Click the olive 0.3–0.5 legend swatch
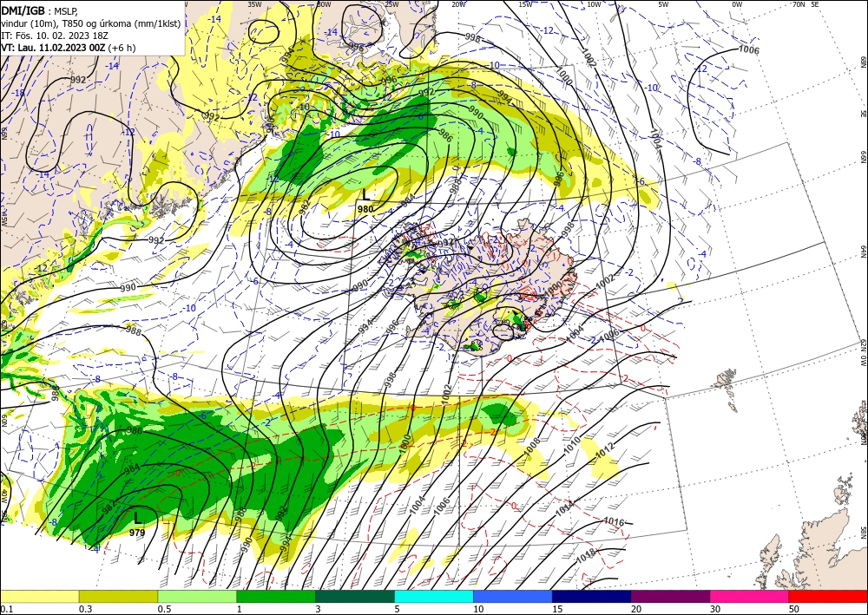This screenshot has height=615, width=868. click(x=118, y=596)
